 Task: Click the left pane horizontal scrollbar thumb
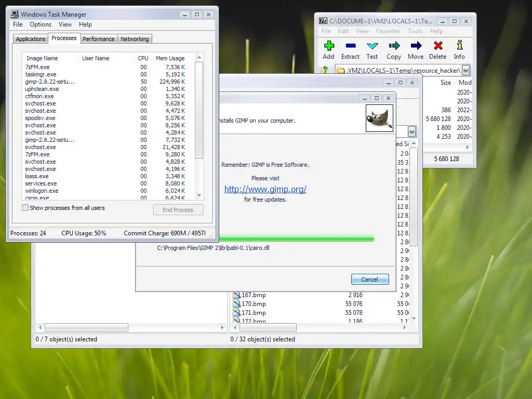coord(87,327)
